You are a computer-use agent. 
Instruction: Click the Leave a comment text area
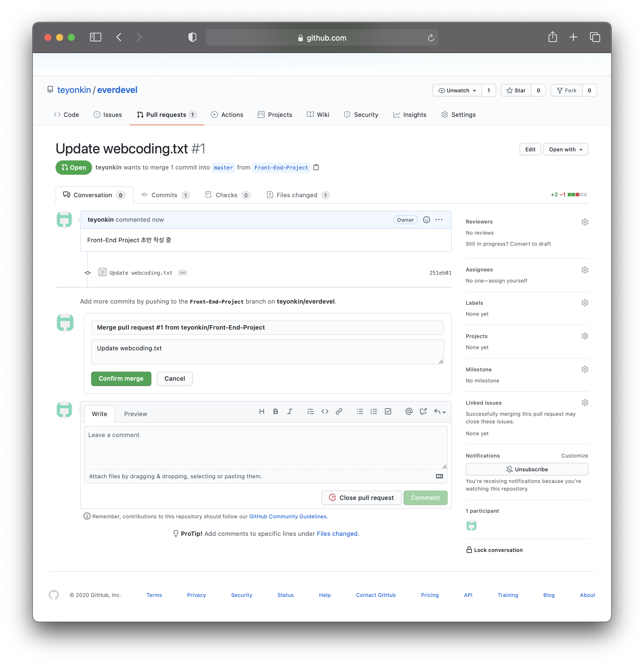pos(266,448)
